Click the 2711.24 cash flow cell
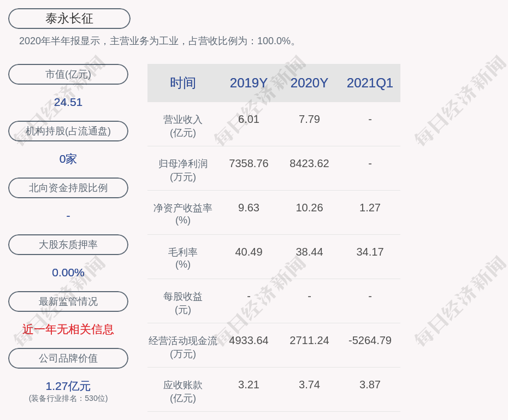 (x=309, y=340)
